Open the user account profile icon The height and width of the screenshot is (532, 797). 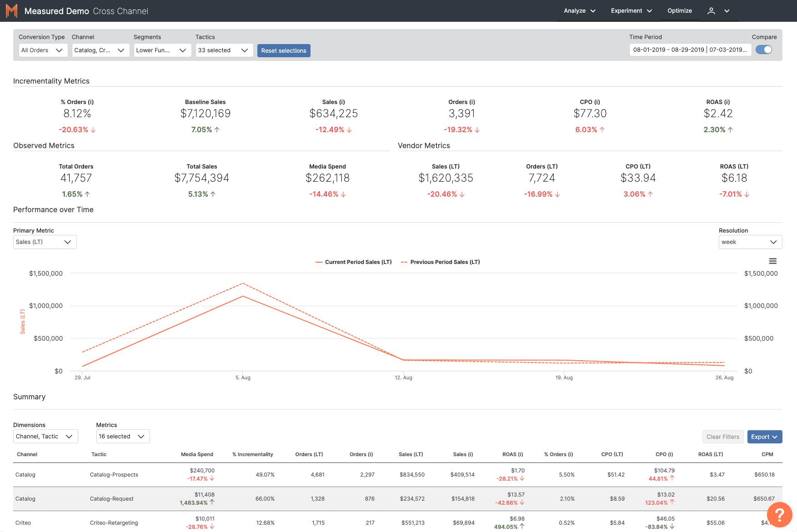[711, 11]
